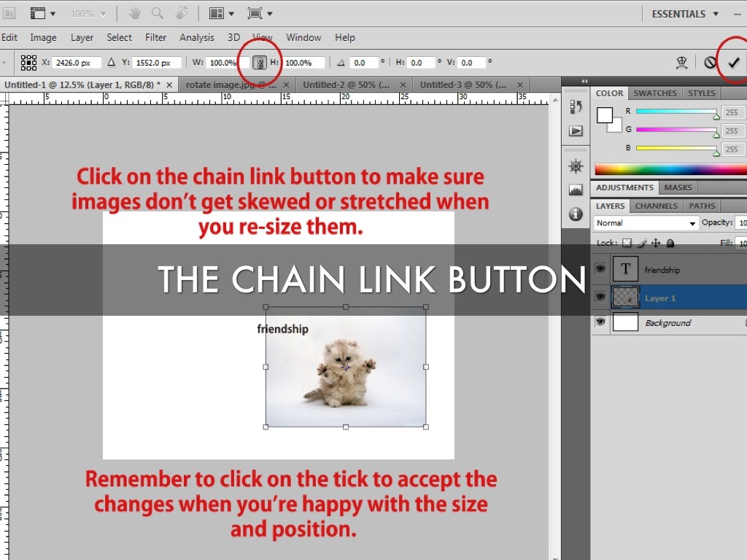Click the chain link aspect ratio button

click(x=259, y=63)
